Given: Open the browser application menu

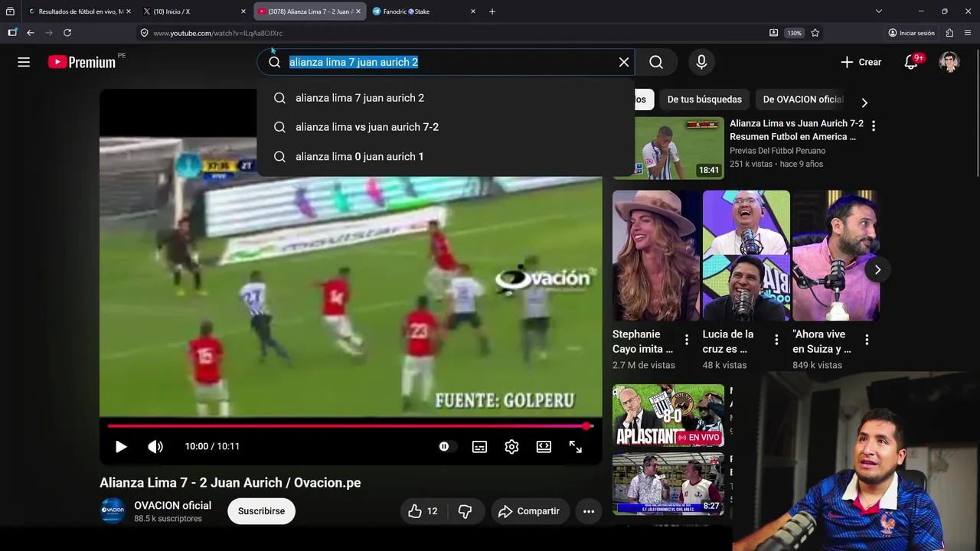Looking at the screenshot, I should pyautogui.click(x=968, y=33).
